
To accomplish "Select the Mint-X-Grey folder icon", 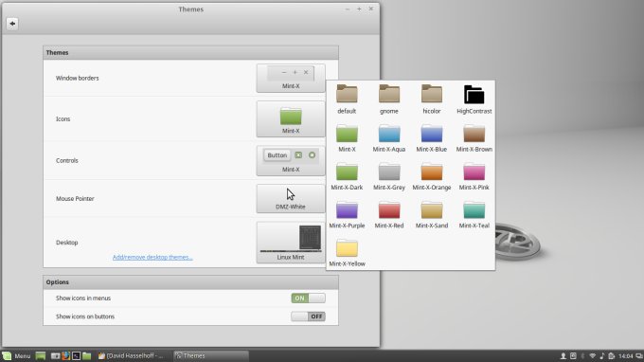I will tap(389, 176).
